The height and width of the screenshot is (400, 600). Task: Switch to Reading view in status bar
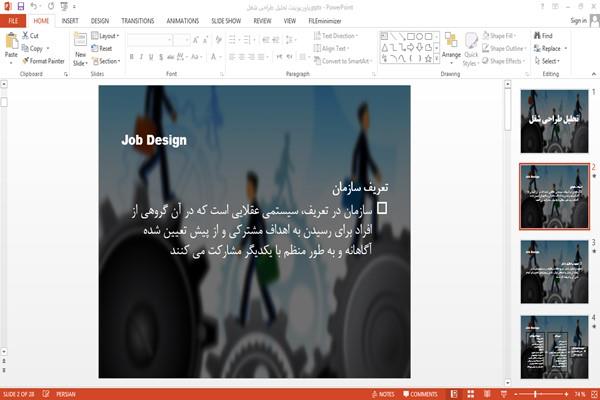pos(487,394)
